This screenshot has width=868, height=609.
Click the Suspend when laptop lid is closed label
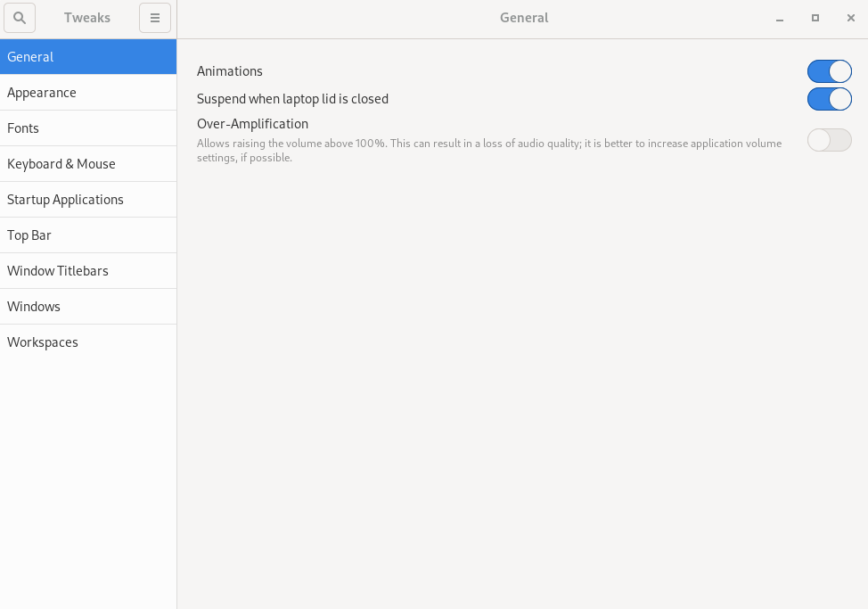(x=292, y=99)
